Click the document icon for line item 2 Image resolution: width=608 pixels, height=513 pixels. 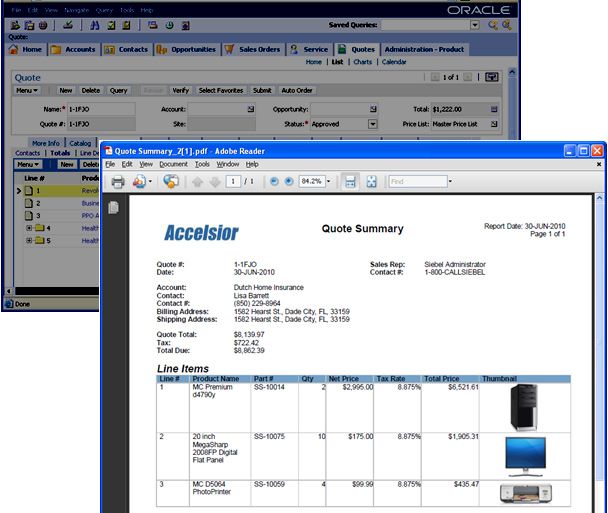pos(29,203)
